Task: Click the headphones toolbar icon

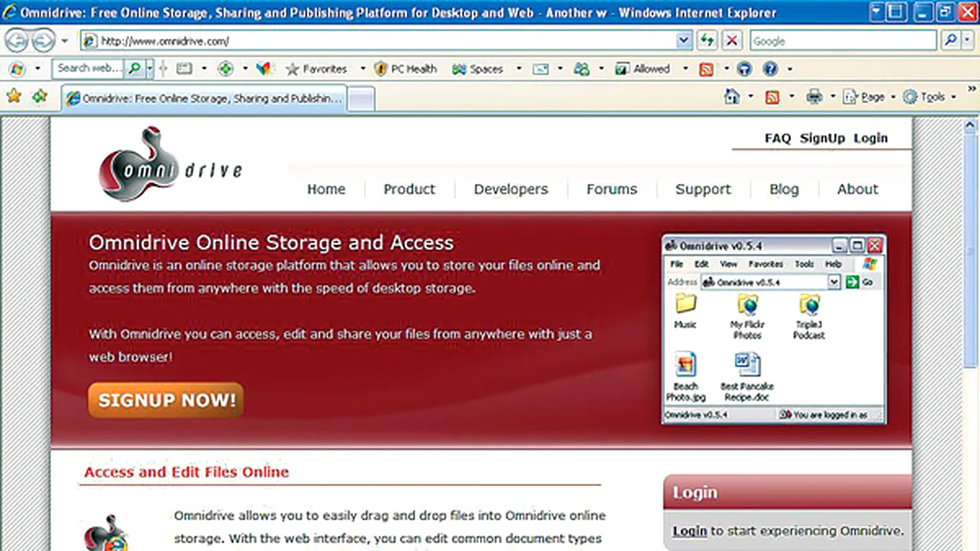Action: [x=744, y=69]
